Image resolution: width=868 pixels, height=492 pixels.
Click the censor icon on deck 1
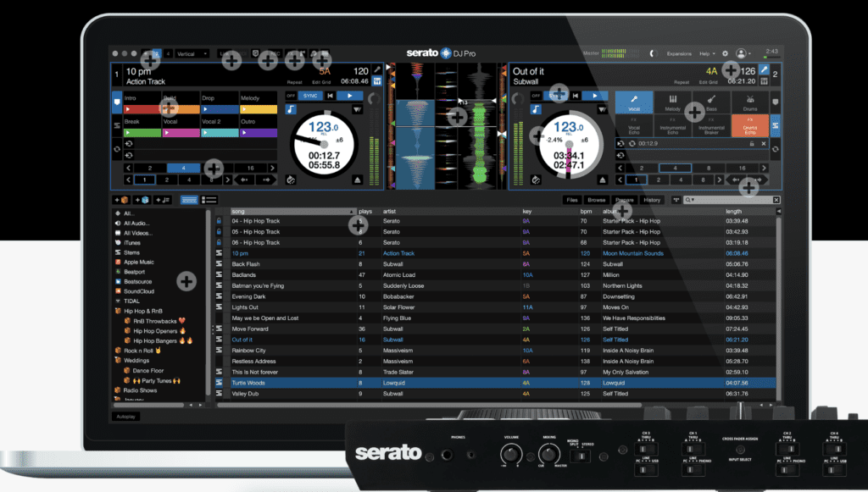(291, 180)
